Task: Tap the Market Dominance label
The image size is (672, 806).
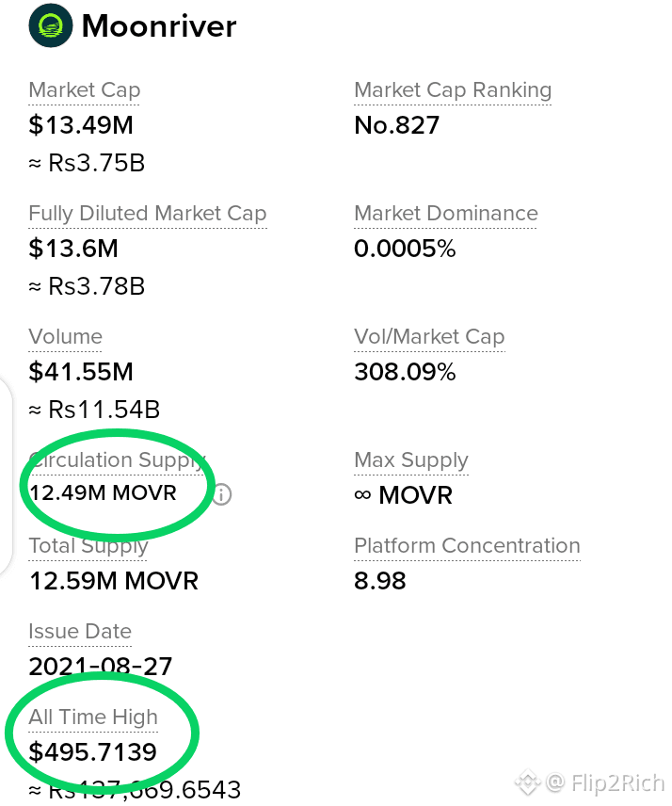Action: point(446,214)
